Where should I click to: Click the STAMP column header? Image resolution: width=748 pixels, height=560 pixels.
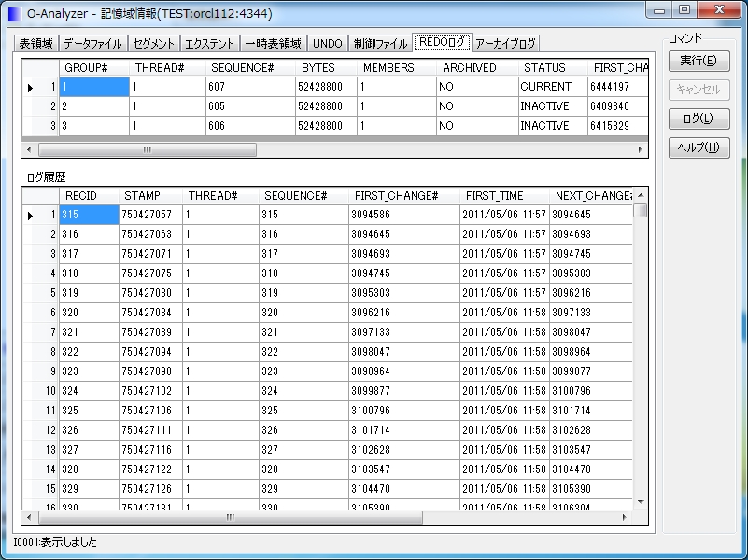pos(150,195)
